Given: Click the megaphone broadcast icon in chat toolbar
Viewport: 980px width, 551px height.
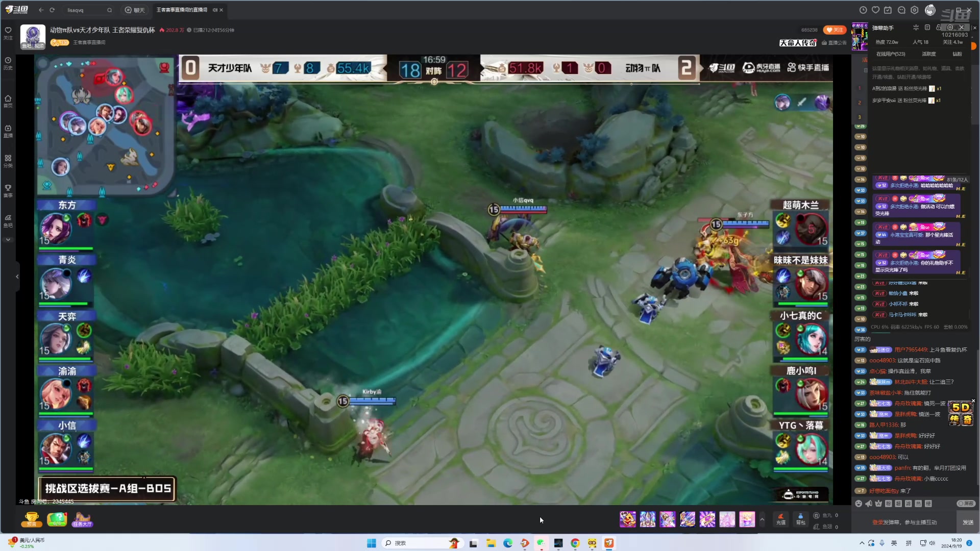Looking at the screenshot, I should [869, 504].
